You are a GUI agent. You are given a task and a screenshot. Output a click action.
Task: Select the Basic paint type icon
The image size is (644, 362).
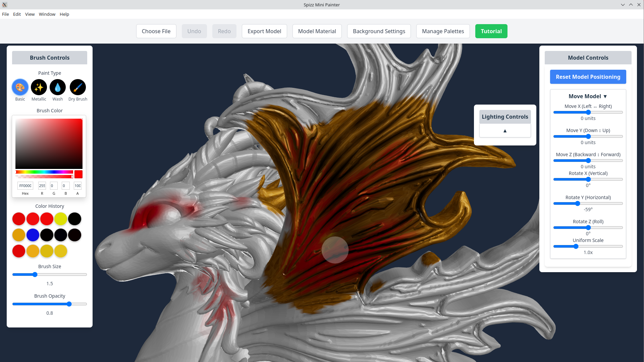coord(20,87)
